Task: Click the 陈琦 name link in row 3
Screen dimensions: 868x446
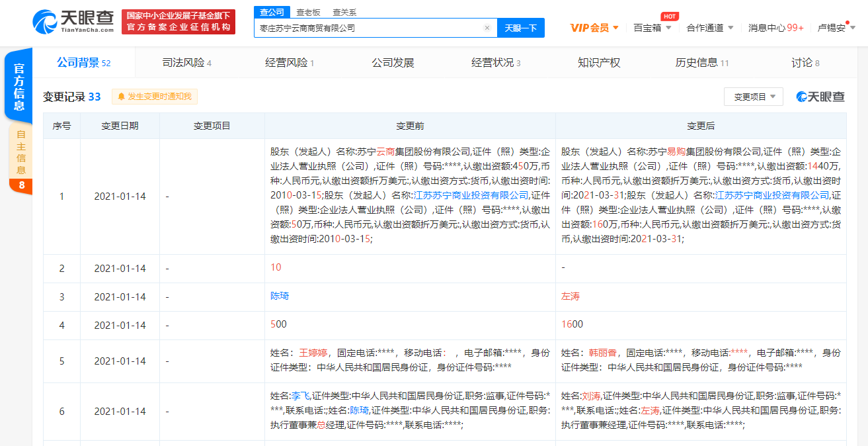Action: pyautogui.click(x=280, y=296)
